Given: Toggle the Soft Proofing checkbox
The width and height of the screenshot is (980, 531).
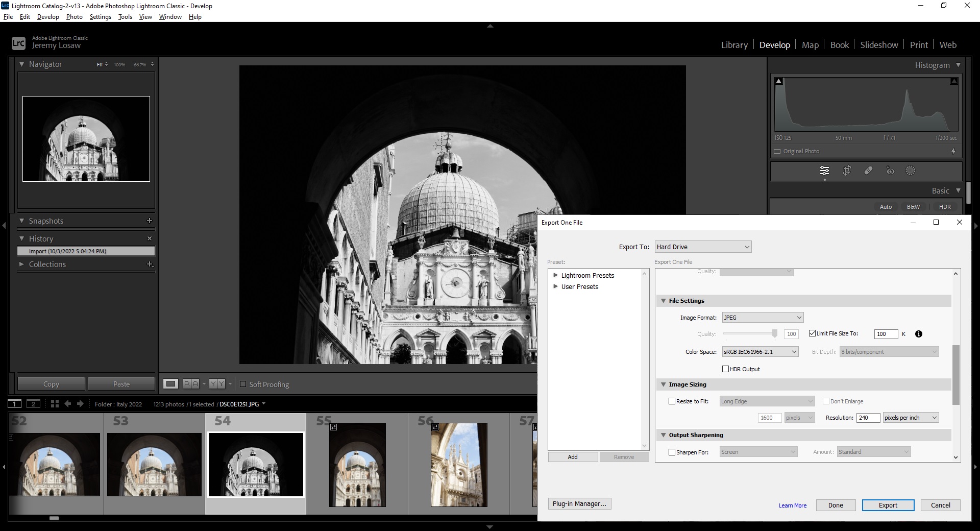Looking at the screenshot, I should pos(243,384).
